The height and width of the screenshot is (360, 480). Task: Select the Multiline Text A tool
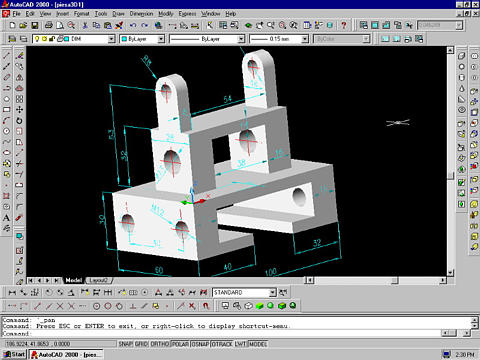pos(6,218)
